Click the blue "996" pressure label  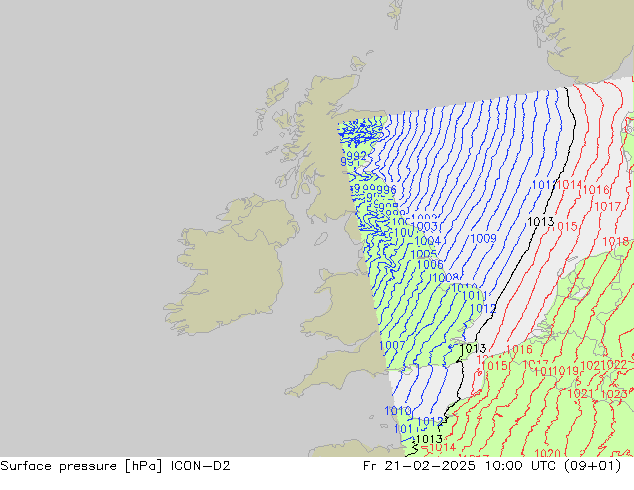(x=387, y=190)
